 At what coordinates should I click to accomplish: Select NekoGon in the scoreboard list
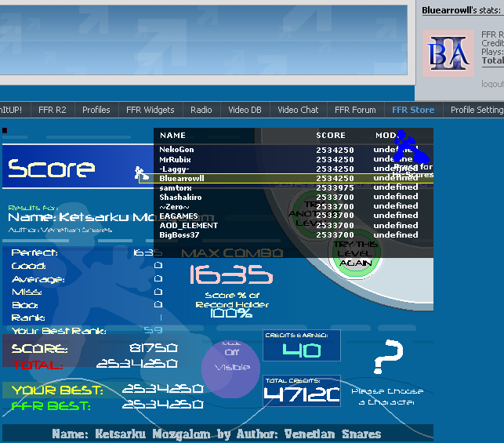[x=177, y=149]
